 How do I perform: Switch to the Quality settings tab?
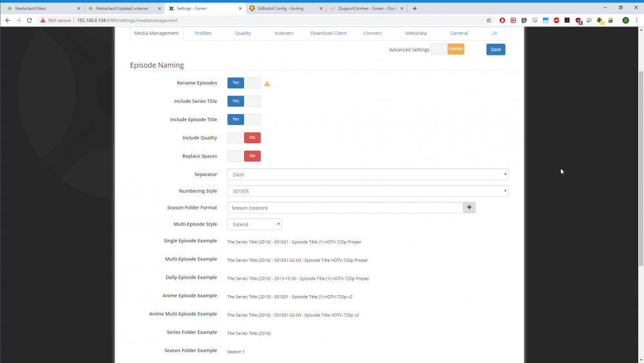pyautogui.click(x=243, y=33)
